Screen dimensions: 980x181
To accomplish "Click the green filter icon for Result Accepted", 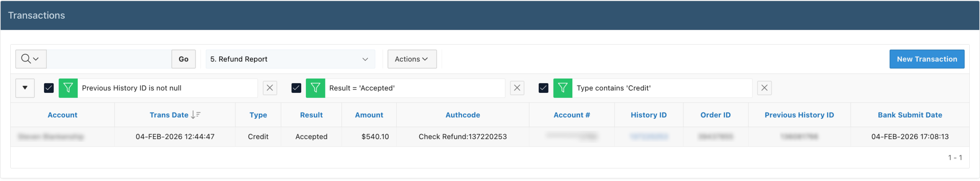I will [315, 88].
